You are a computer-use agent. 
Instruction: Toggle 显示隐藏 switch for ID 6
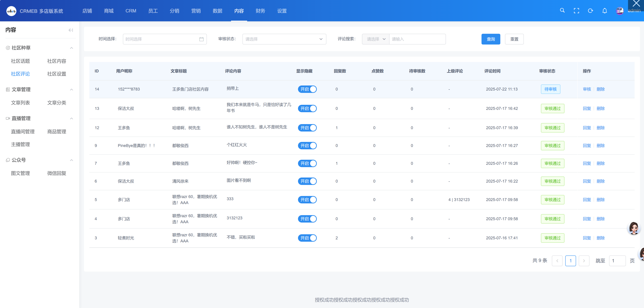[307, 181]
